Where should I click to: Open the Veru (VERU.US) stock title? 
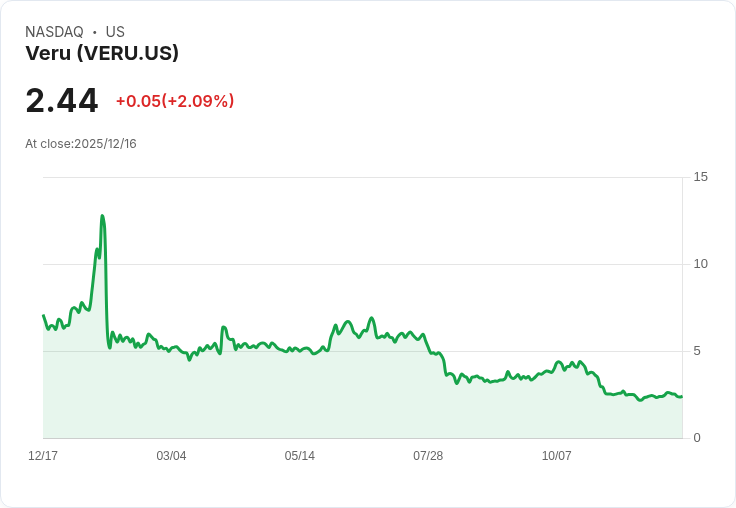tap(102, 53)
